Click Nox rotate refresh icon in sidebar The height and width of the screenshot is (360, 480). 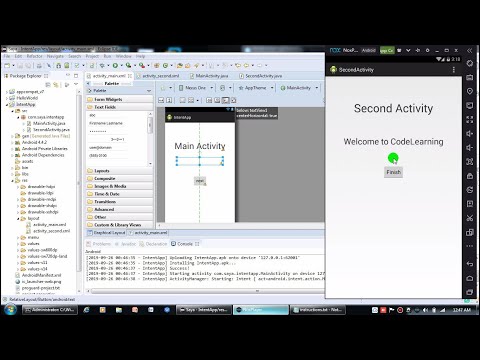pyautogui.click(x=470, y=190)
